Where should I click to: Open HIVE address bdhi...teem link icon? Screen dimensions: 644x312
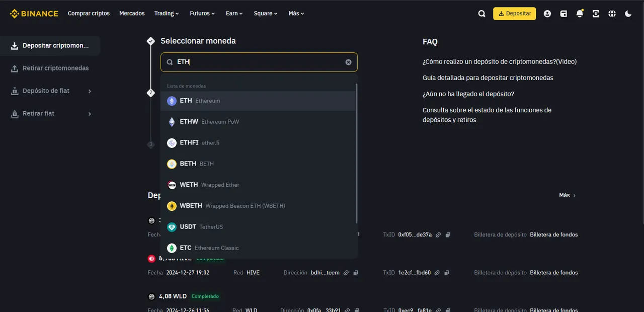[346, 273]
